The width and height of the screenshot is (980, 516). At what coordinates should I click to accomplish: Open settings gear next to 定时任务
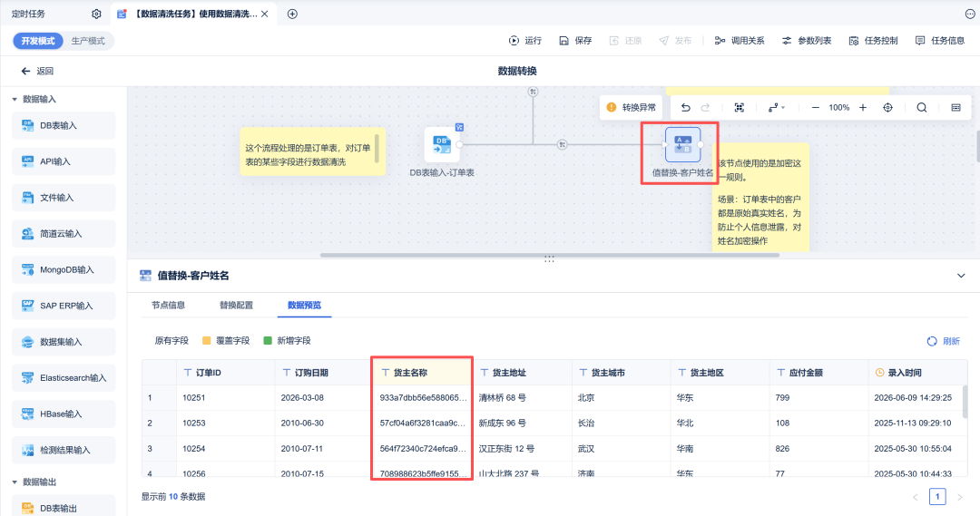pos(96,14)
